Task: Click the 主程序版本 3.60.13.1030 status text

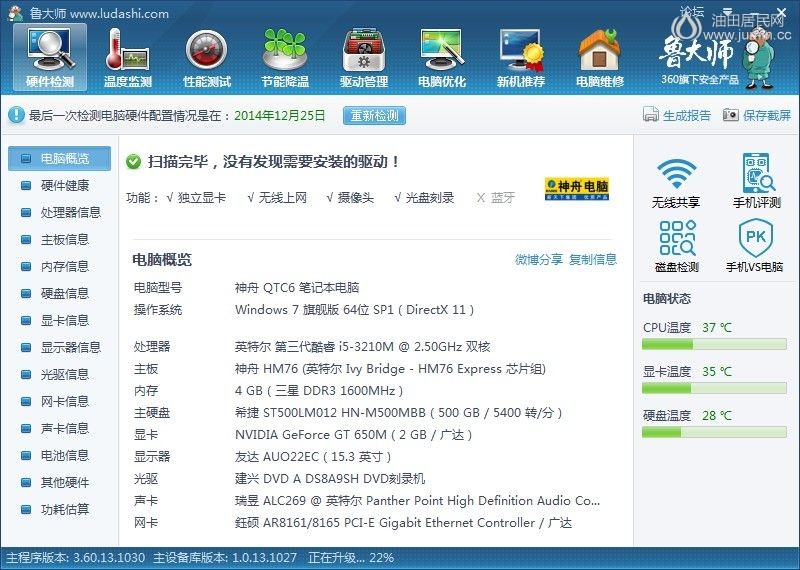Action: pos(76,558)
